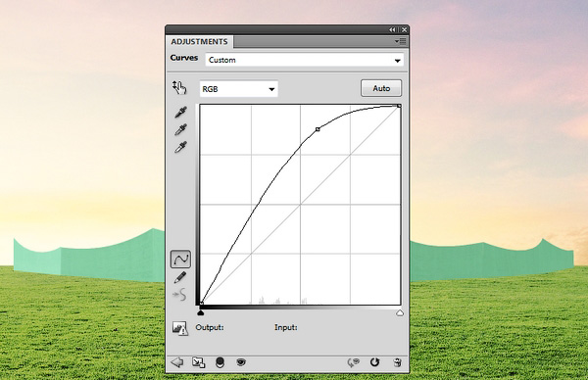588x380 pixels.
Task: Open the Adjustments panel flyout menu
Action: point(401,41)
